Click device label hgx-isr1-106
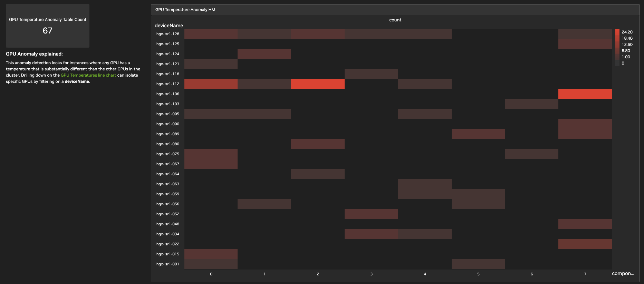 [x=168, y=94]
